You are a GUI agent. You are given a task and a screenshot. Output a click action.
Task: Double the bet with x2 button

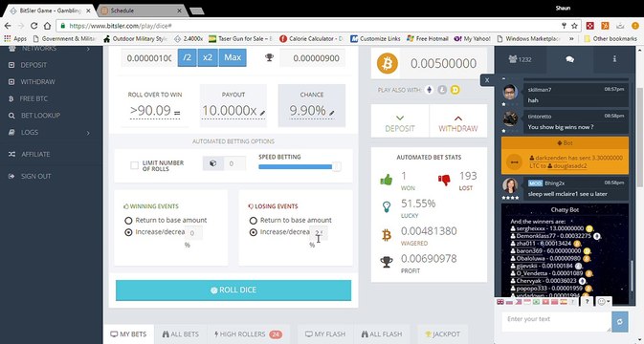pyautogui.click(x=208, y=58)
